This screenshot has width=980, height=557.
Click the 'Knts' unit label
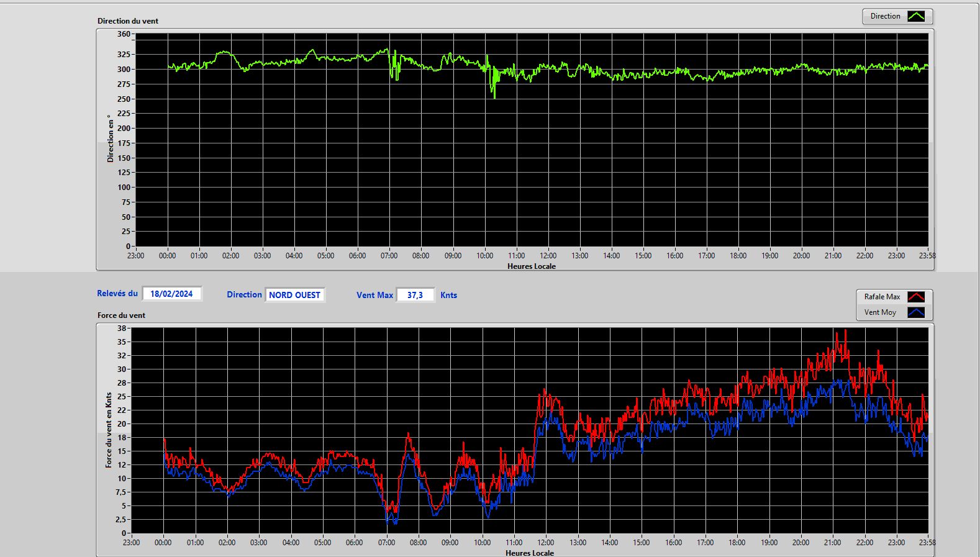[x=448, y=295]
